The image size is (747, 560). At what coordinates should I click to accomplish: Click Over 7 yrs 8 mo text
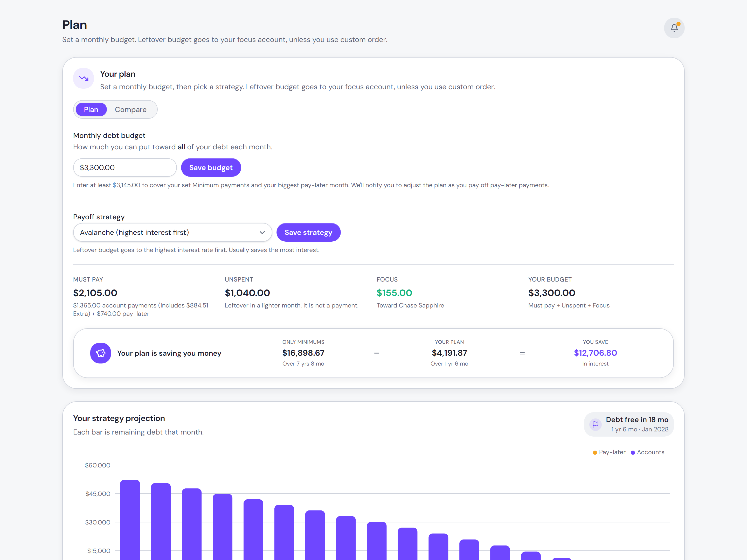[x=303, y=363]
